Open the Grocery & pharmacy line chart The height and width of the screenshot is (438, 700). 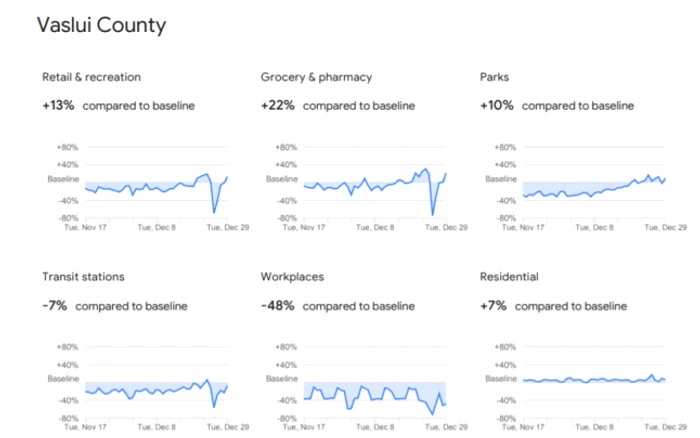point(375,182)
